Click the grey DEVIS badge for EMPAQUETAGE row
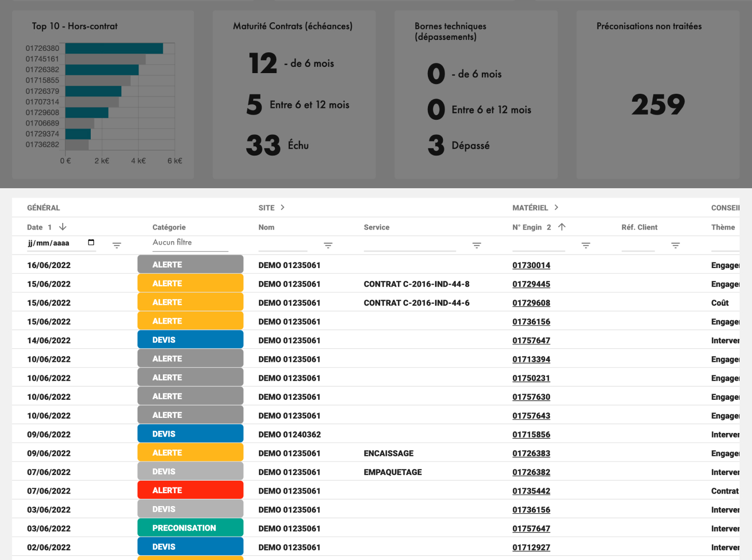Screen dimensions: 752x560 point(190,472)
